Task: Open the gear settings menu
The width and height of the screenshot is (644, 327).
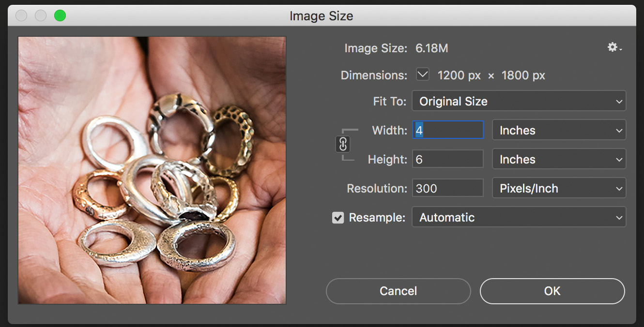Action: pyautogui.click(x=614, y=47)
